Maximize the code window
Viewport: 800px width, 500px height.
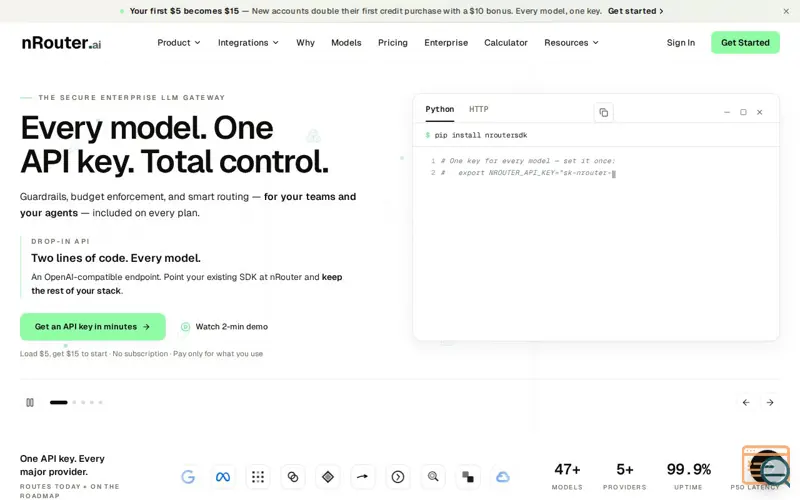[x=743, y=112]
